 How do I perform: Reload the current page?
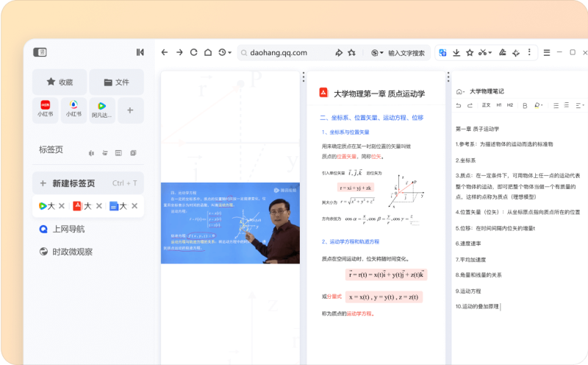click(x=193, y=52)
